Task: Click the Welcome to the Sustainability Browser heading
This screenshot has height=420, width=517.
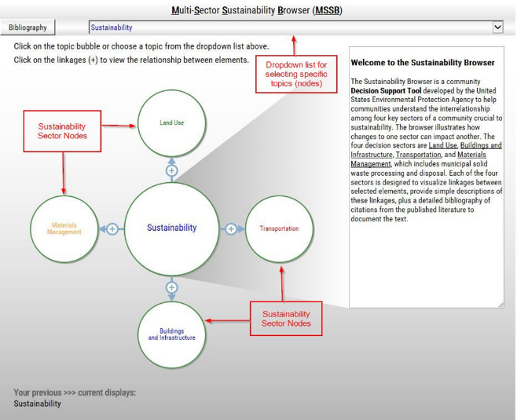Action: (423, 63)
